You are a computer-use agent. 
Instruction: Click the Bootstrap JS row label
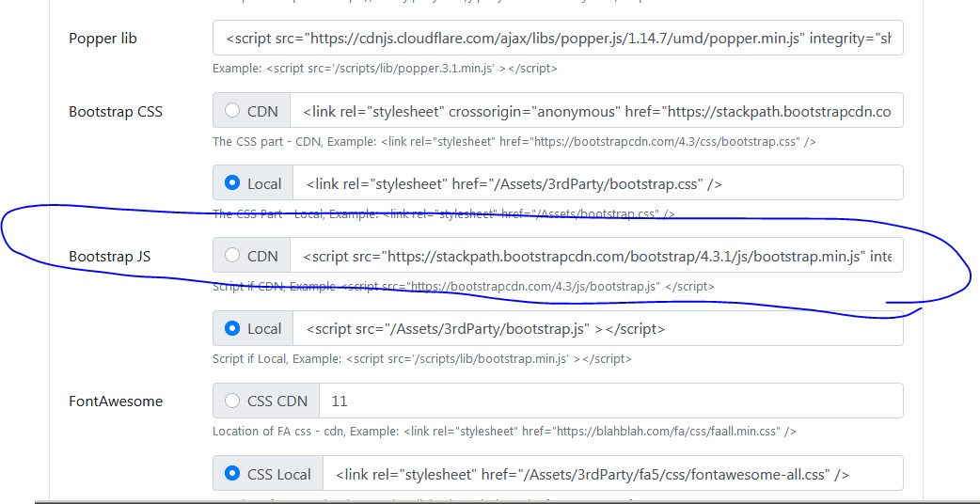click(109, 256)
